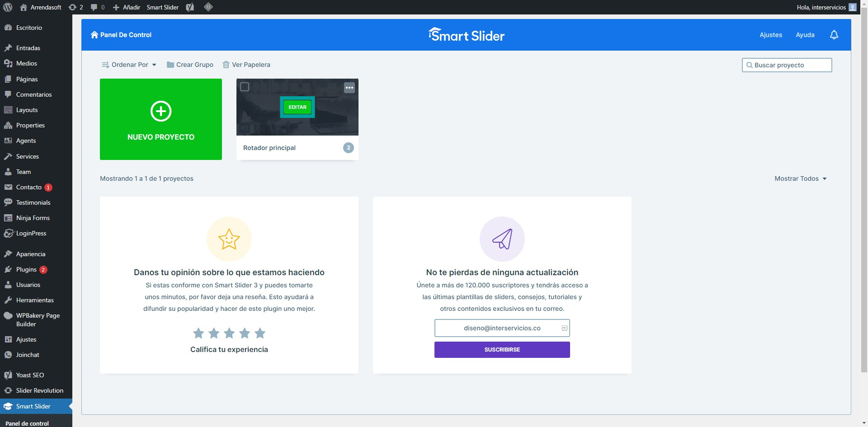The height and width of the screenshot is (427, 868).
Task: Click the Rotador principal project thumbnail
Action: point(297,107)
